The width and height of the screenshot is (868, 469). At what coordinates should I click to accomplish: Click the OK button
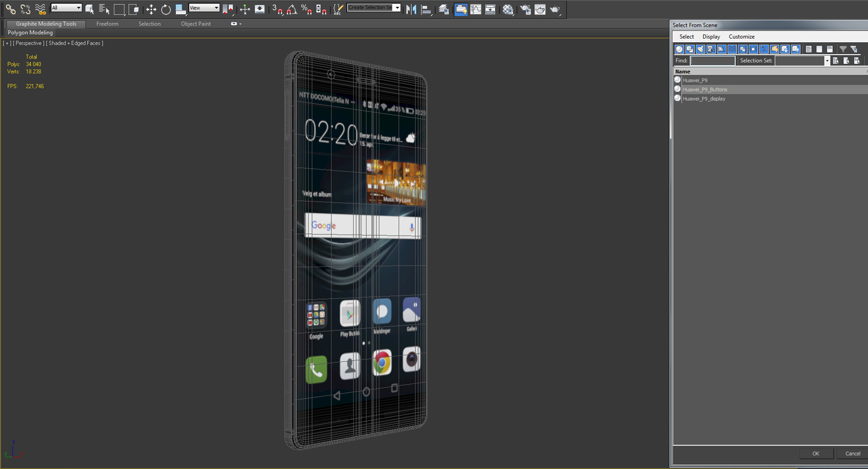point(816,454)
